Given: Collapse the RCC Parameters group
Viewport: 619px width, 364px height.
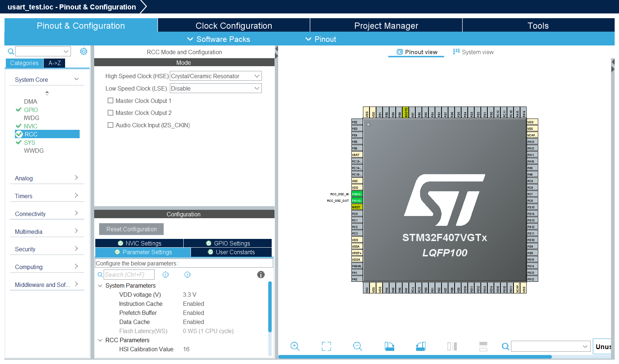Looking at the screenshot, I should (x=100, y=340).
